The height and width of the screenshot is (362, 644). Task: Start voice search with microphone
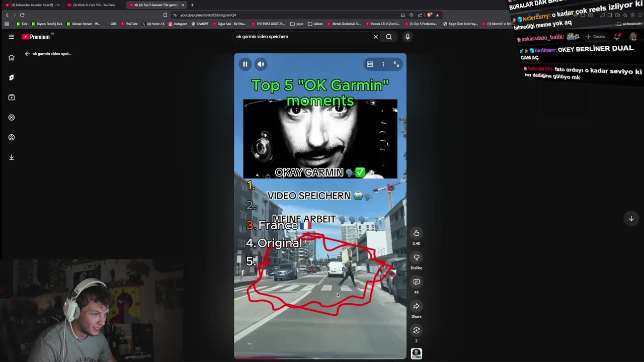408,37
